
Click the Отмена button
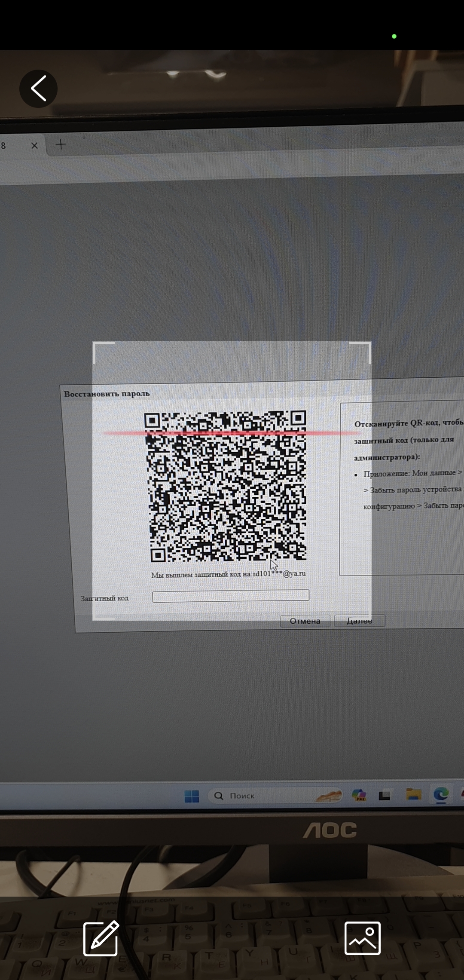tap(305, 621)
